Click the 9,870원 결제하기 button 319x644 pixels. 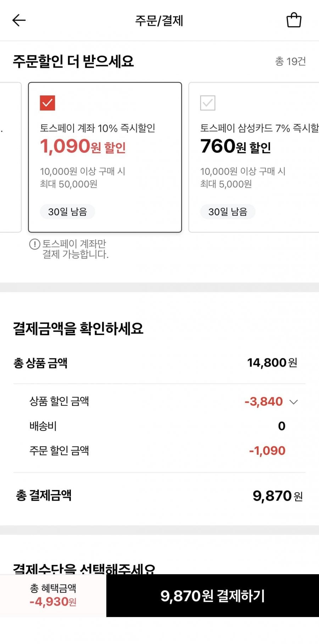[213, 596]
